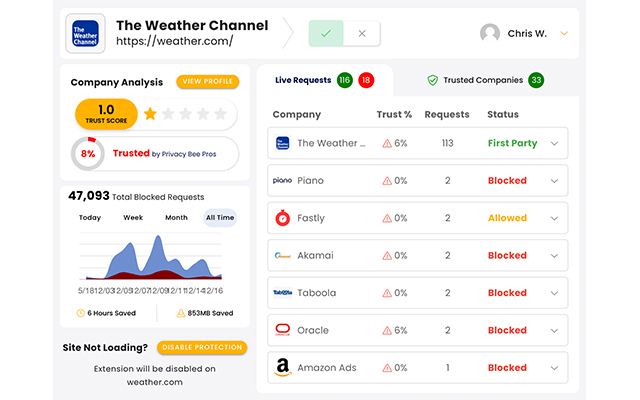
Task: Click the clock icon beside Hours Saved
Action: 80,313
